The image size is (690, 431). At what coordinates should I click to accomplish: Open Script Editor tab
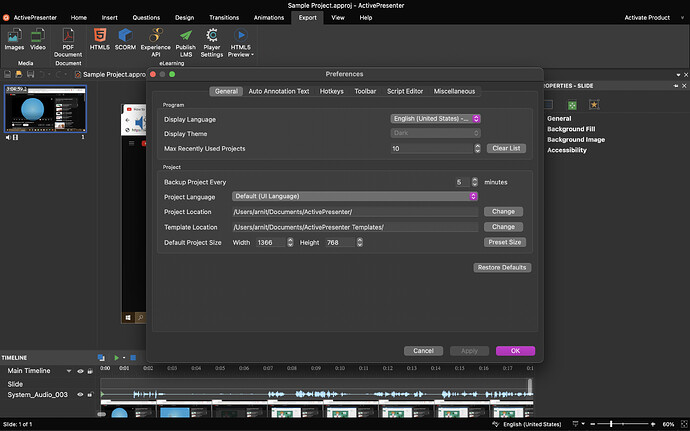point(405,91)
